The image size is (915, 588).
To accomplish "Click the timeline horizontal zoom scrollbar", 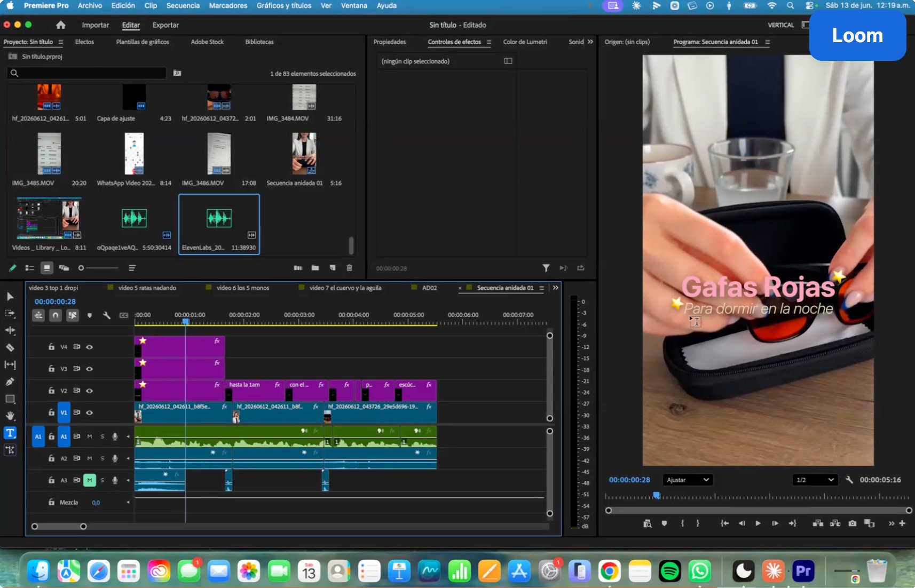I will (x=59, y=527).
